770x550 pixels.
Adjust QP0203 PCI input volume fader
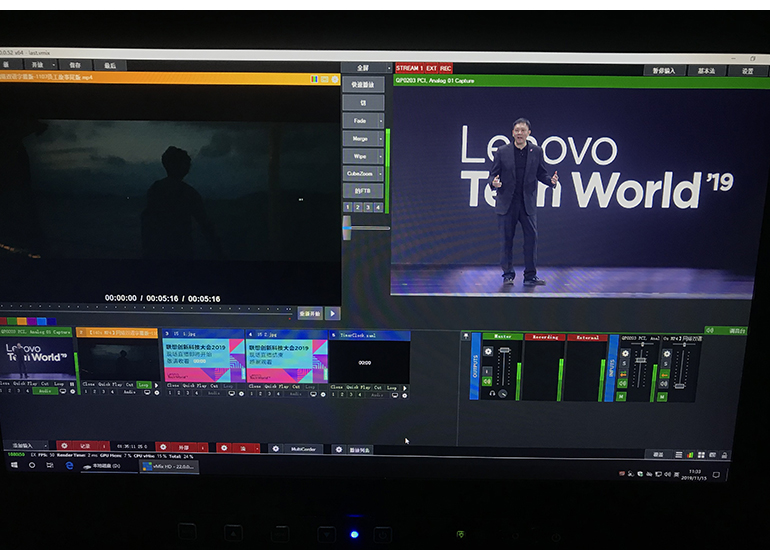(640, 360)
